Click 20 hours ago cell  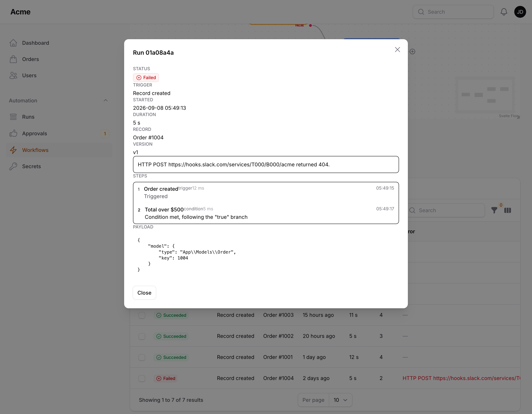(x=319, y=336)
